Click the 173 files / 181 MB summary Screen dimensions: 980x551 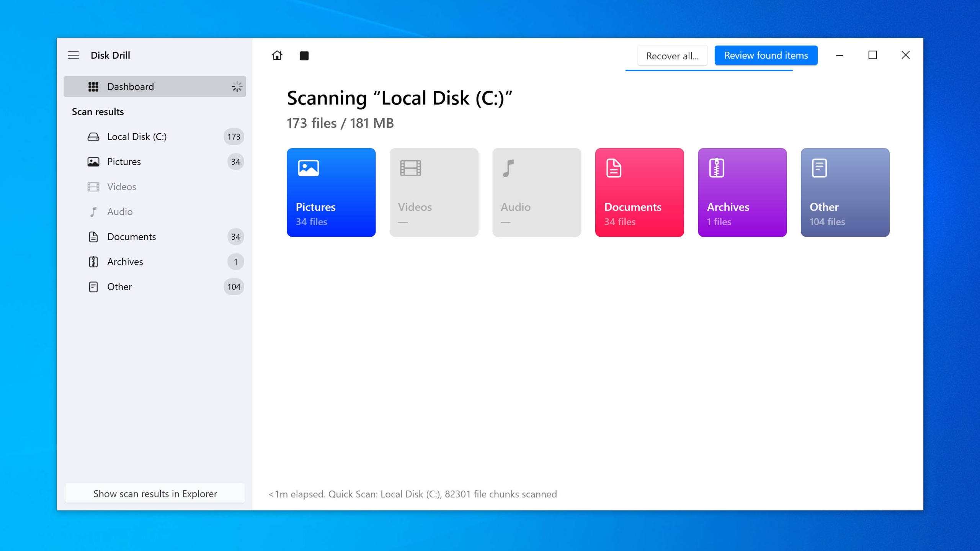pos(340,123)
